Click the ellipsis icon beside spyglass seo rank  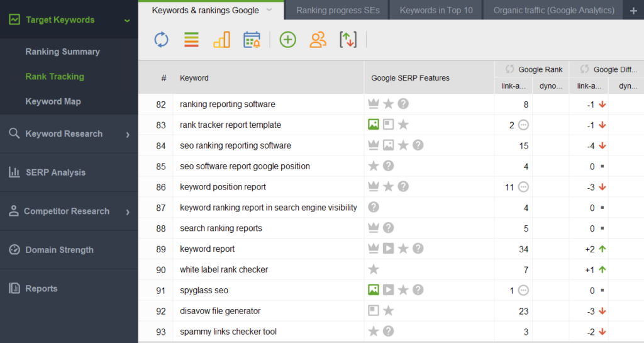[x=523, y=290]
